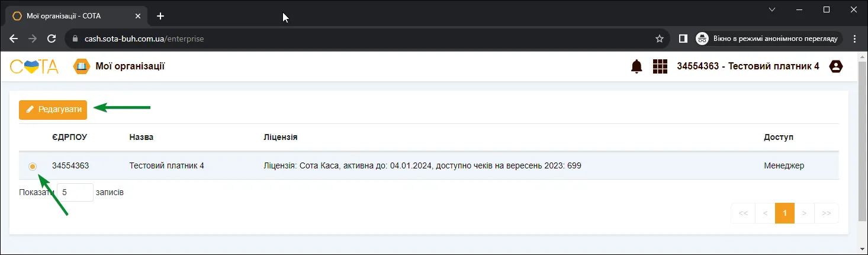
Task: Minimize the browser window
Action: pyautogui.click(x=799, y=9)
